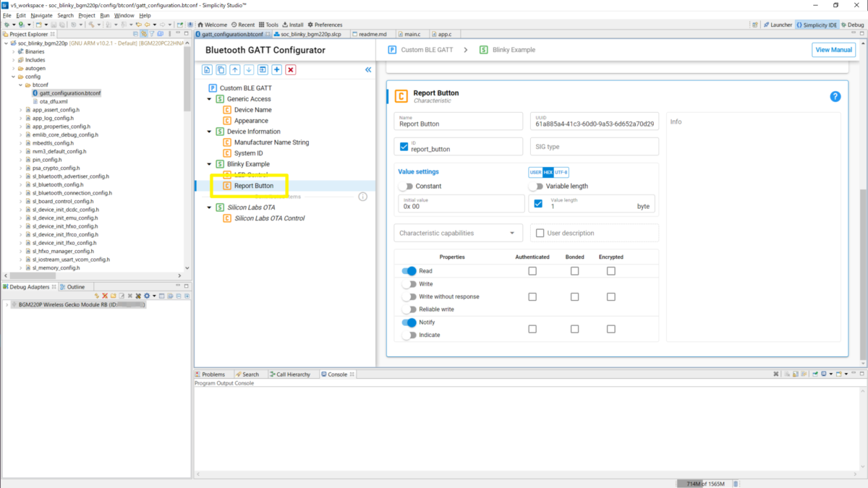This screenshot has height=488, width=868.
Task: Open the Navigate menu
Action: (x=41, y=15)
